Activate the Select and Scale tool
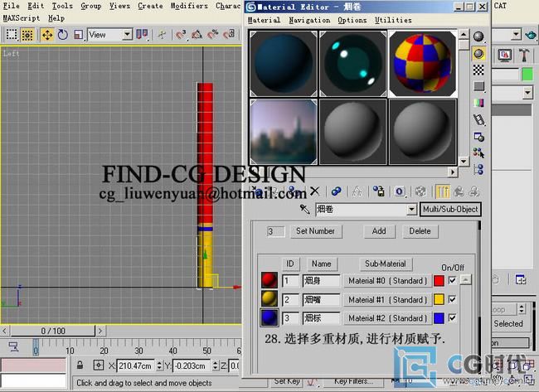This screenshot has height=392, width=539. pos(79,35)
